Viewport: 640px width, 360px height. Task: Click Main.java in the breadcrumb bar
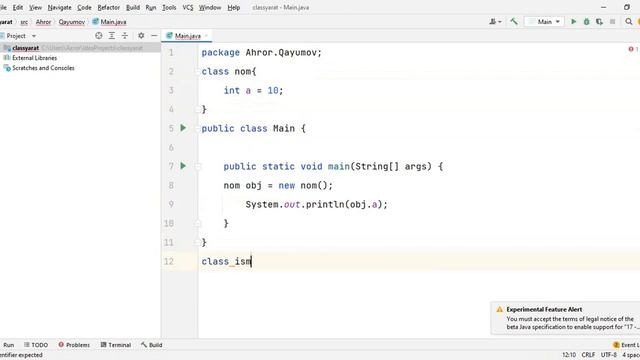point(109,22)
